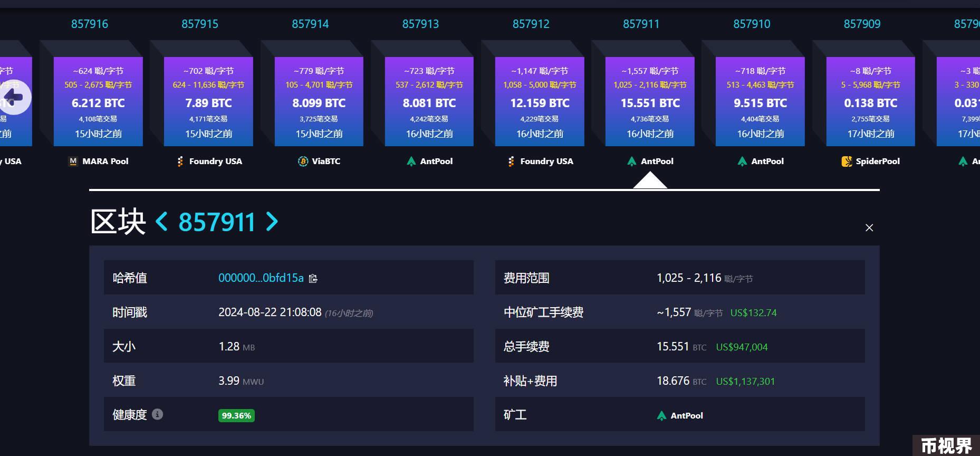This screenshot has width=980, height=456.
Task: Open the MARA Pool link
Action: tap(105, 161)
